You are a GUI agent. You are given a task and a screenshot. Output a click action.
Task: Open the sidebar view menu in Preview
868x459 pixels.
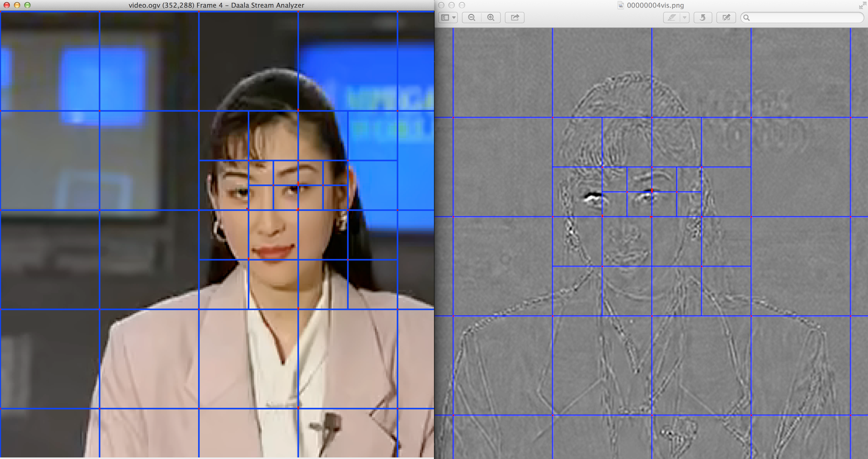tap(448, 18)
